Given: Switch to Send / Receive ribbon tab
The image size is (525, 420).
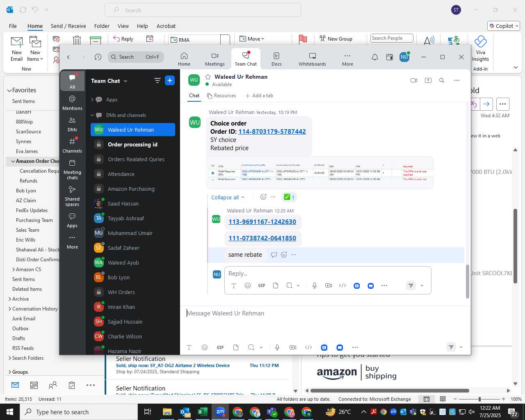Looking at the screenshot, I should pyautogui.click(x=68, y=26).
